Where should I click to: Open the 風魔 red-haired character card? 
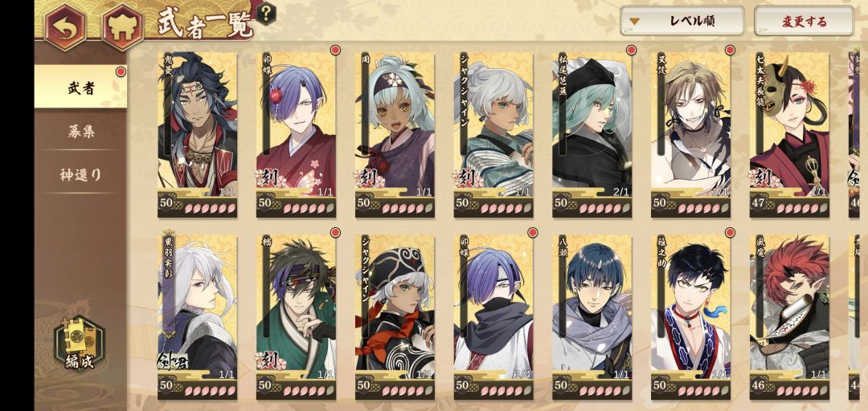tap(789, 317)
